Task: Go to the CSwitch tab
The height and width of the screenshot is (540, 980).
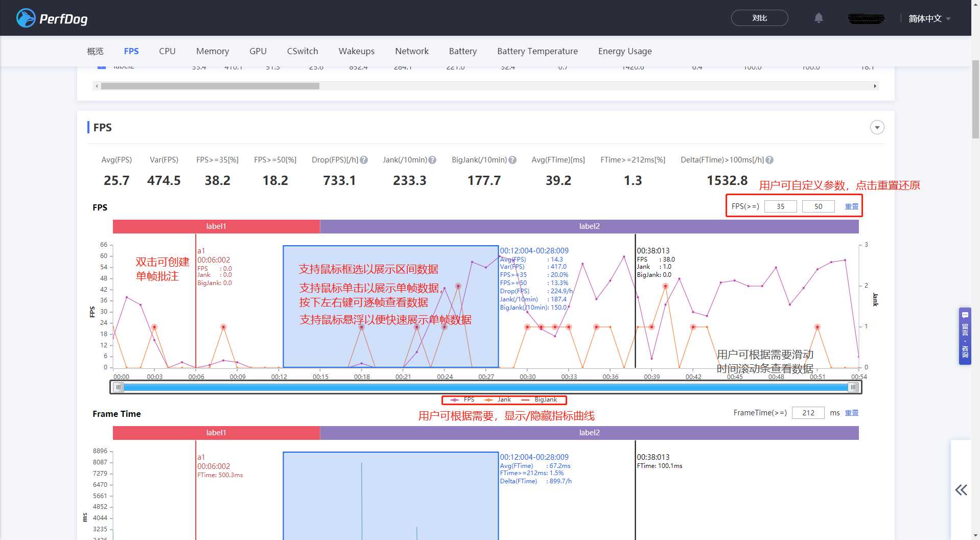Action: tap(302, 51)
